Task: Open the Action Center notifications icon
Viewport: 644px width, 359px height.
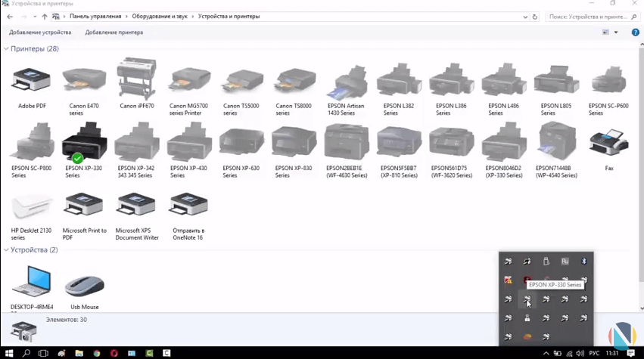Action: (631, 353)
